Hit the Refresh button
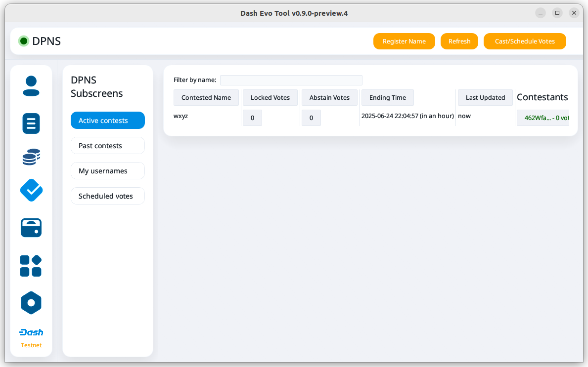 (459, 41)
